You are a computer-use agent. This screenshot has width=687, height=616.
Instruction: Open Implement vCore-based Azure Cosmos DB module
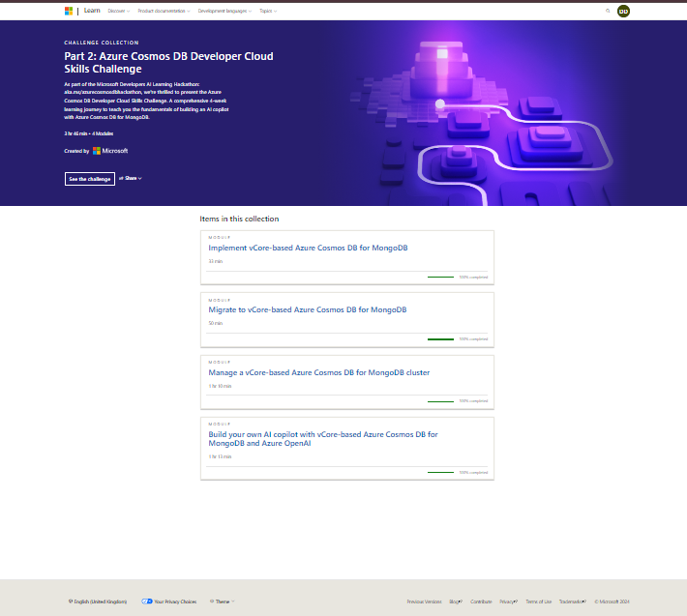click(x=308, y=248)
